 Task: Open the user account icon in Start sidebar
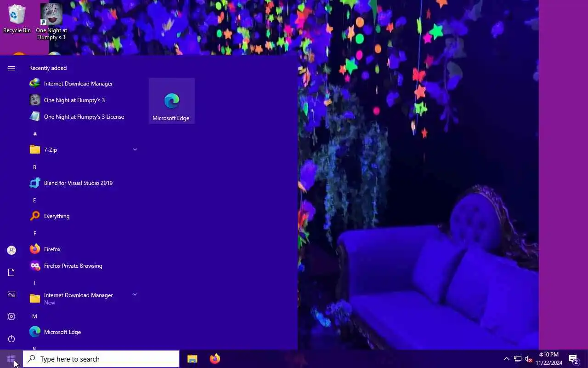click(11, 250)
